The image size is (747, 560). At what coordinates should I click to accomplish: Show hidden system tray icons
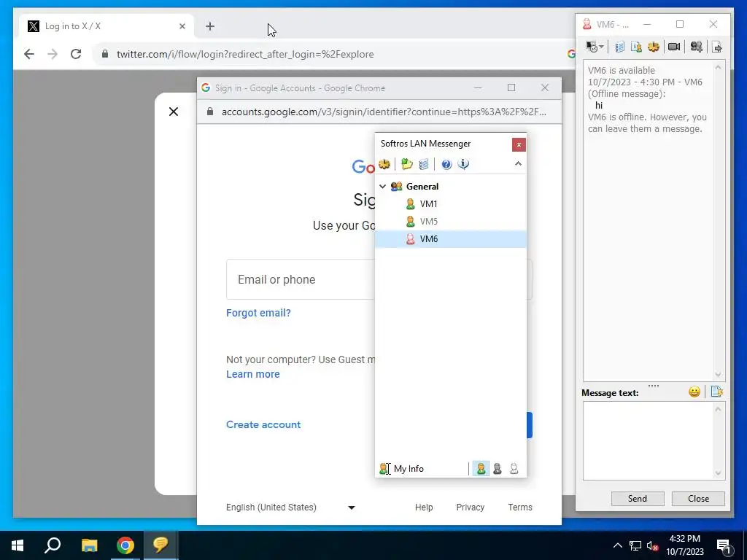617,545
